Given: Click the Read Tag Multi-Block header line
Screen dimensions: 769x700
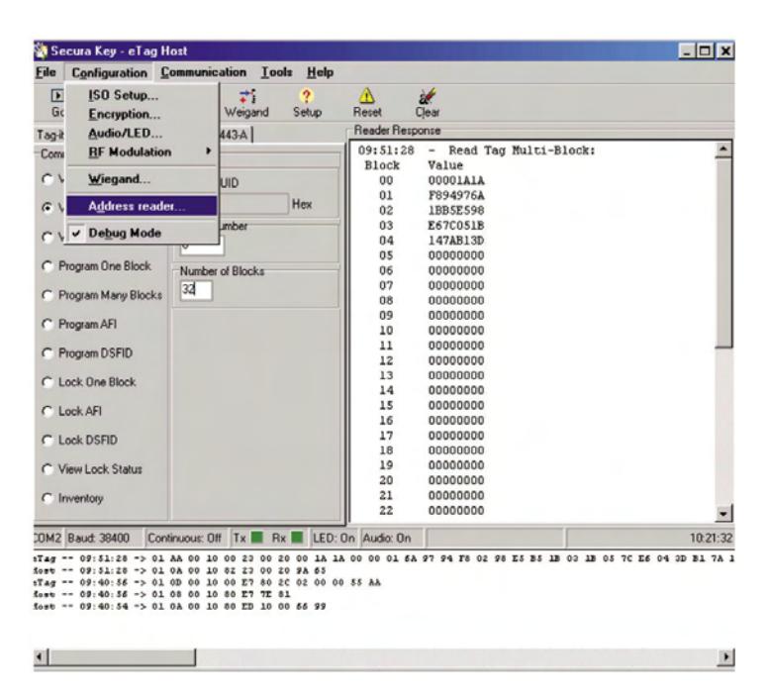Looking at the screenshot, I should pos(476,150).
